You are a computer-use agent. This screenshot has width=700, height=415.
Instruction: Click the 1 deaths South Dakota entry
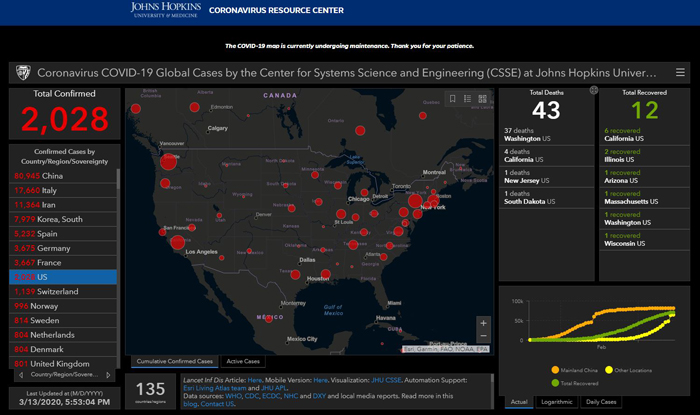[546, 198]
